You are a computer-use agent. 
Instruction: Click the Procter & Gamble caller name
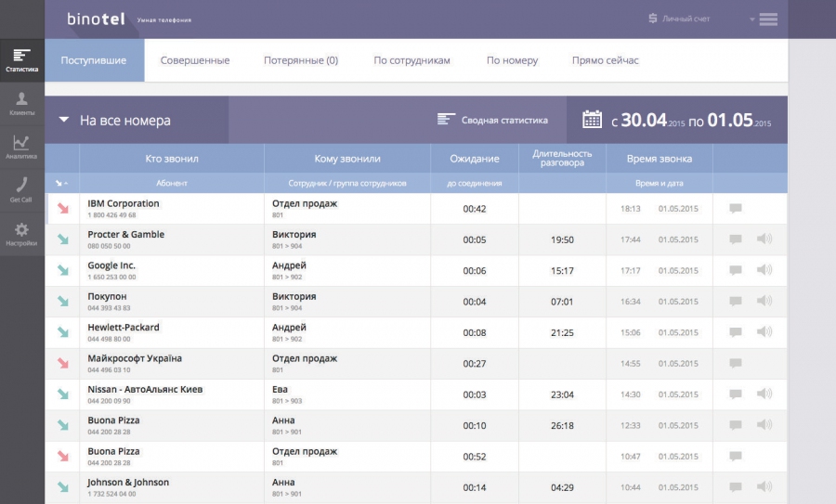coord(125,235)
